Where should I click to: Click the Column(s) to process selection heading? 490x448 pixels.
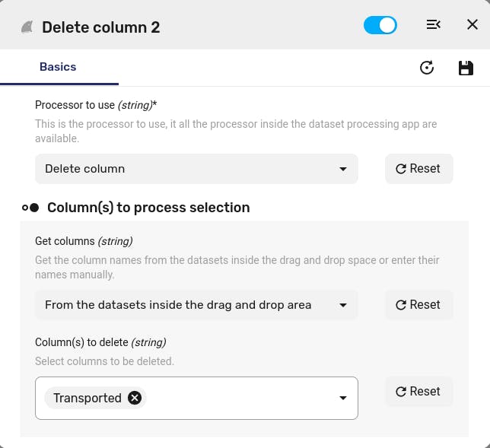pos(148,208)
